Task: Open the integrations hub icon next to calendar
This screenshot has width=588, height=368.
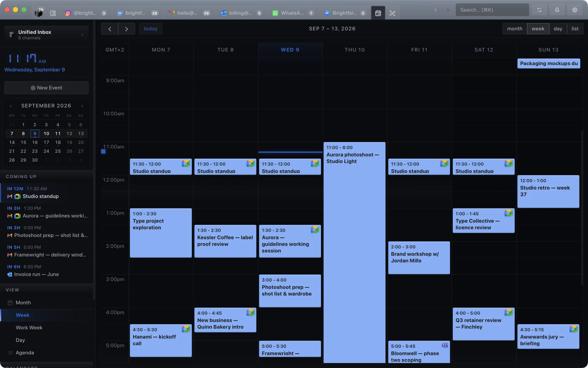Action: tap(392, 13)
